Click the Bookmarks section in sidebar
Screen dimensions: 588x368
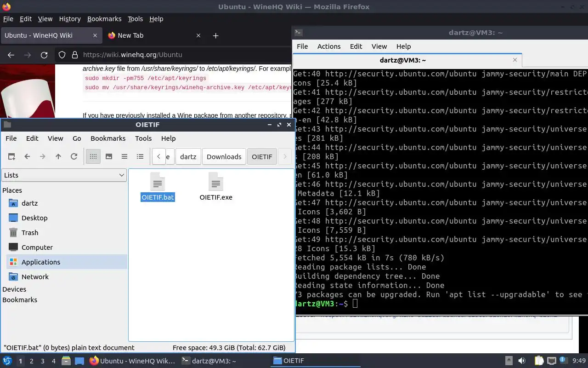[x=20, y=299]
